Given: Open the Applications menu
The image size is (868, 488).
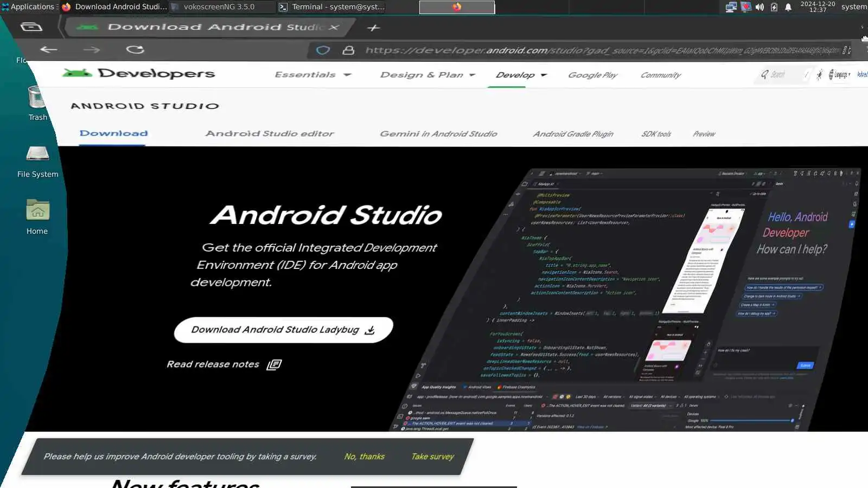Looking at the screenshot, I should coord(29,7).
